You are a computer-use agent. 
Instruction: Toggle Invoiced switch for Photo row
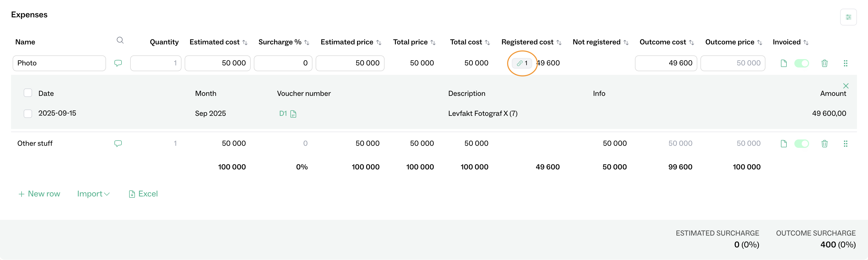pos(801,63)
